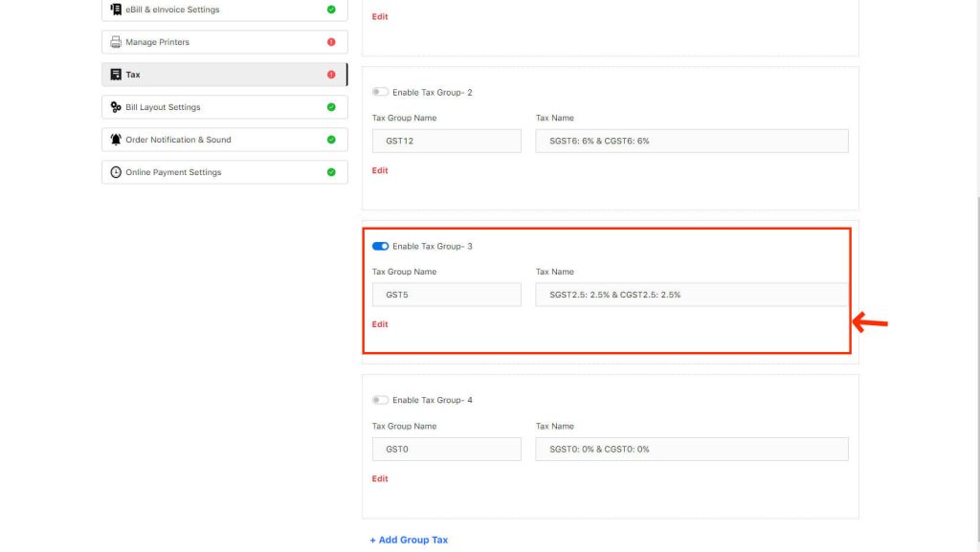The width and height of the screenshot is (980, 552).
Task: Click the Bill Layout Settings gear icon
Action: tap(116, 107)
